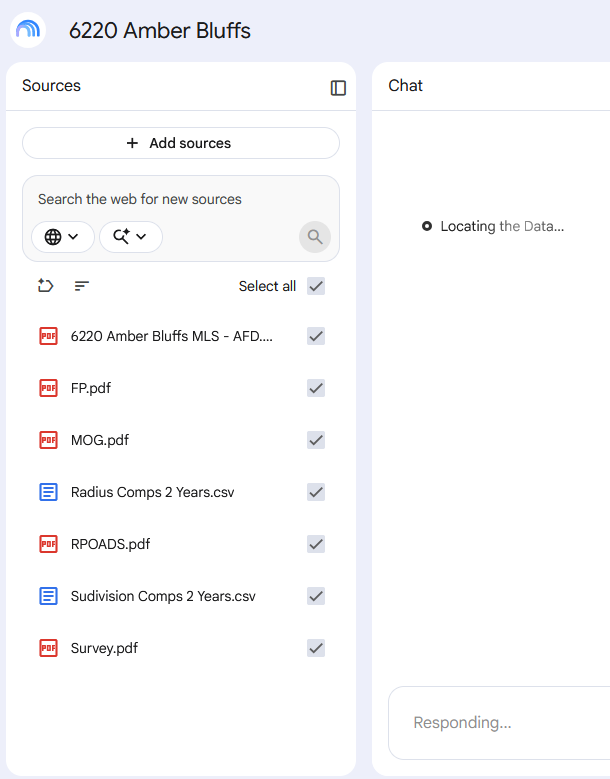Click the add-to-folder arrow icon
This screenshot has width=610, height=779.
45,286
